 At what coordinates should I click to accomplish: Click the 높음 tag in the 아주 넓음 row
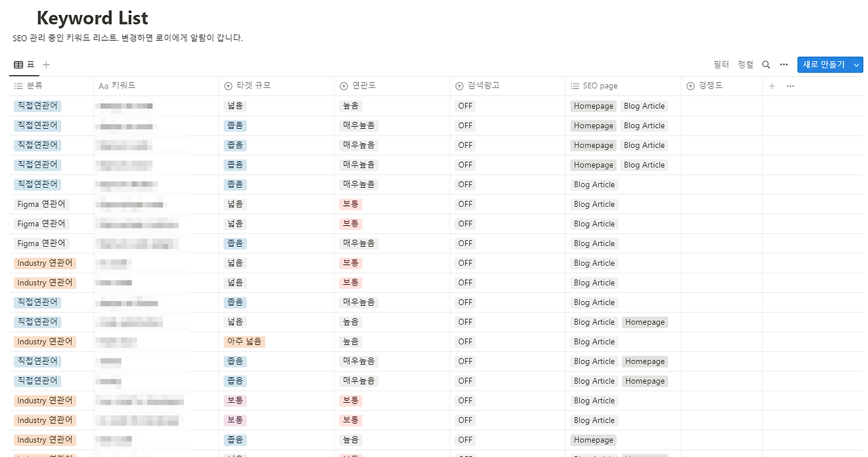pyautogui.click(x=351, y=342)
